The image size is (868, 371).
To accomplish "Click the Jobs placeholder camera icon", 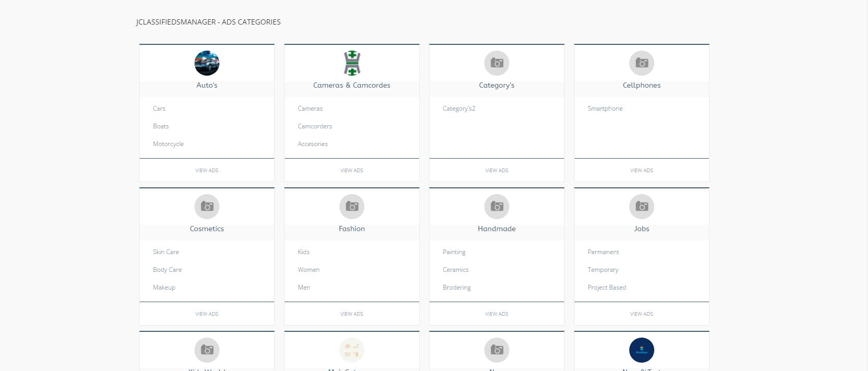I will coord(641,207).
